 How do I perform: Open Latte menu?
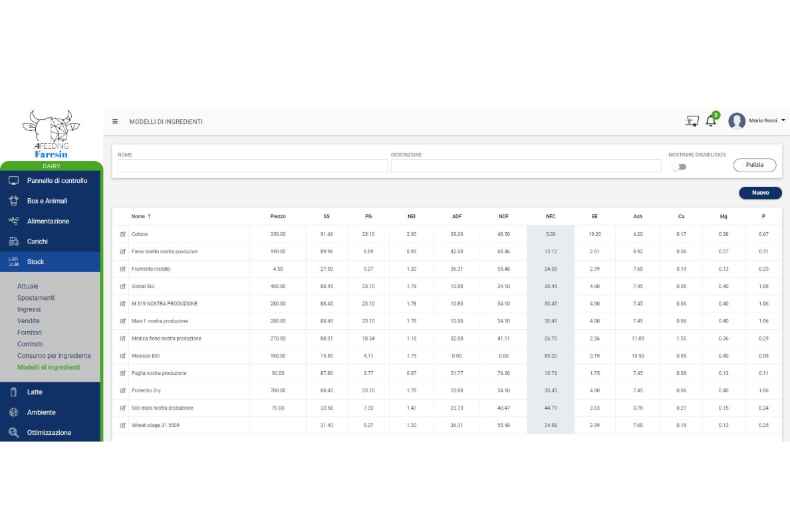click(x=51, y=392)
